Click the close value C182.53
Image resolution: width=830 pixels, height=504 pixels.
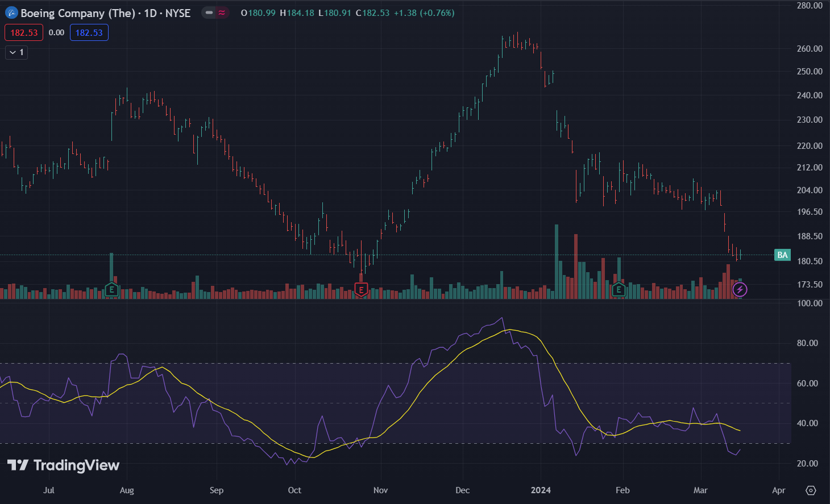(x=372, y=13)
